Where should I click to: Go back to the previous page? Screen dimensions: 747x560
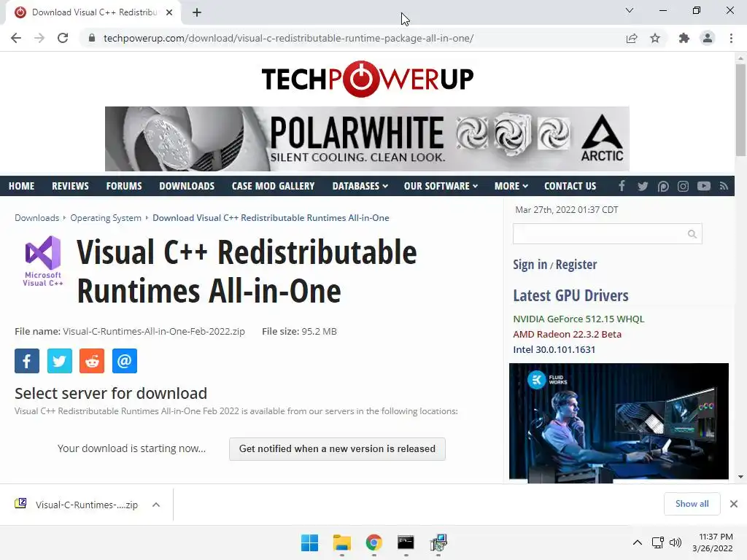coord(16,38)
